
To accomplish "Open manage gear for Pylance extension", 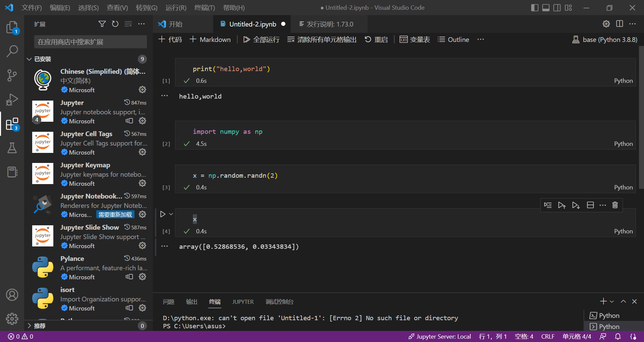I will tap(143, 277).
